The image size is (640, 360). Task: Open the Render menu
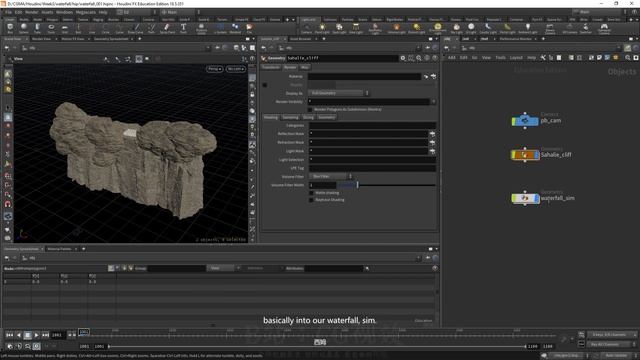tap(31, 12)
